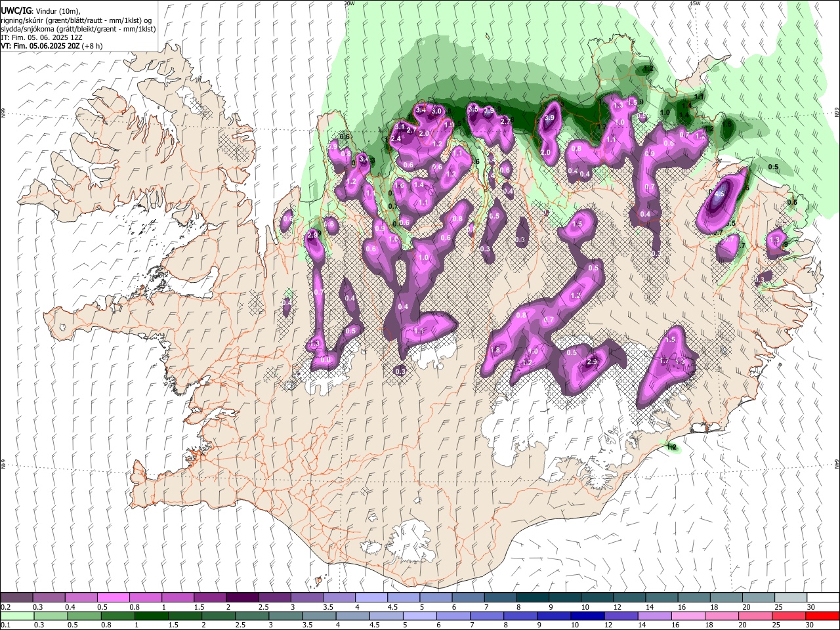
Task: Click the "2.4" snowfall value on the map
Action: click(x=396, y=139)
